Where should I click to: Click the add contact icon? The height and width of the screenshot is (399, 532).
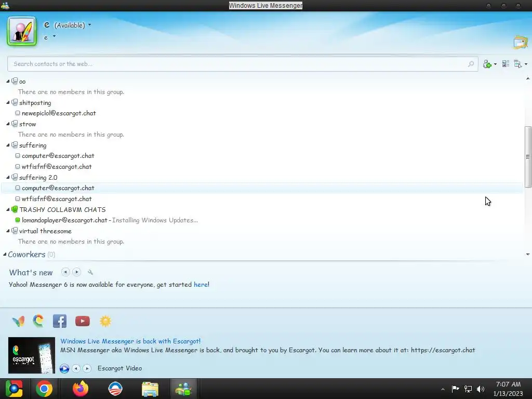pos(487,64)
